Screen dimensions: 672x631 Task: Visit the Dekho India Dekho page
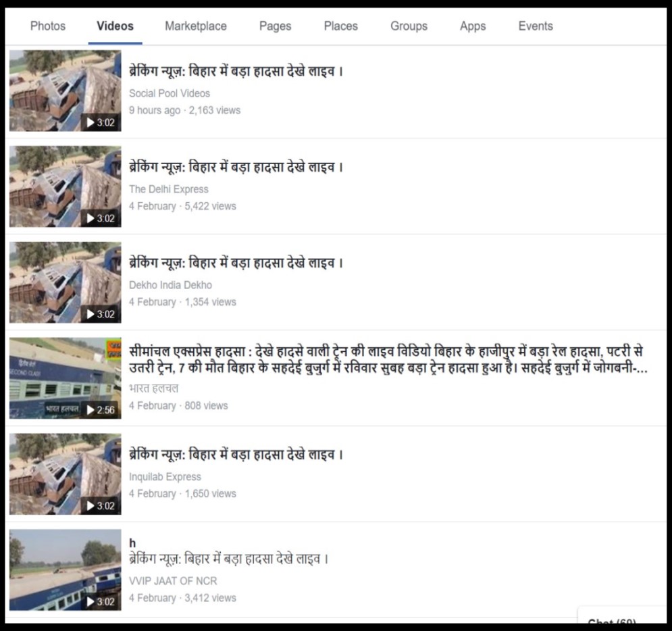(170, 285)
